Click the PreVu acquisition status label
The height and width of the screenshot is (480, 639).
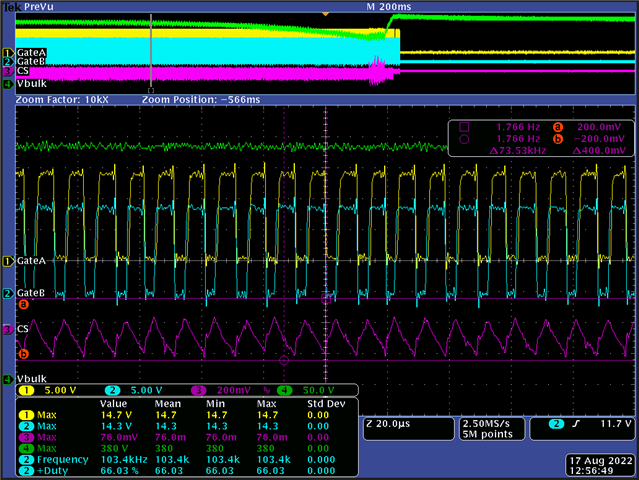tap(37, 6)
